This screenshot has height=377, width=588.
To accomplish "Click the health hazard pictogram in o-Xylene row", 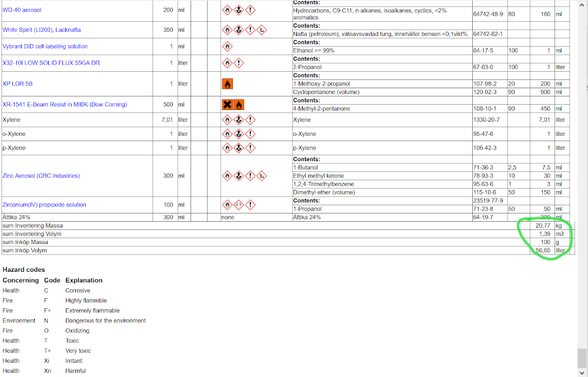I will point(239,134).
